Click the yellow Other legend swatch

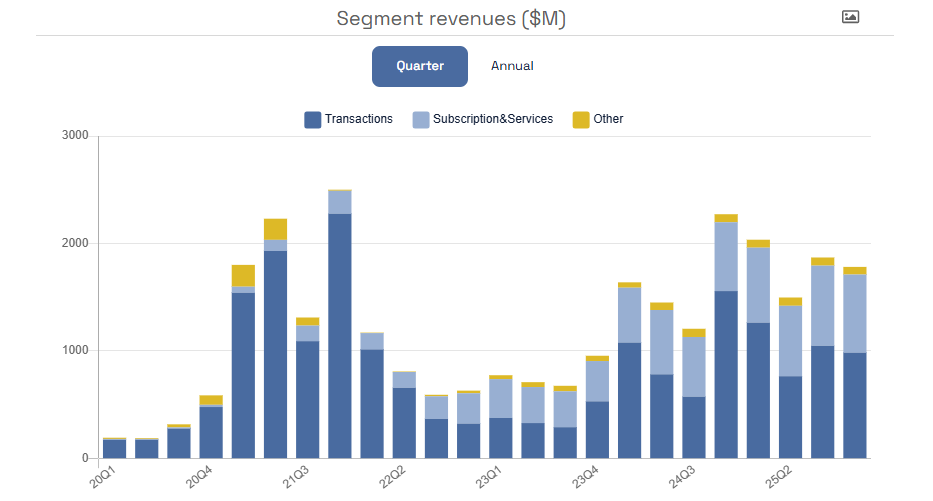(x=580, y=119)
